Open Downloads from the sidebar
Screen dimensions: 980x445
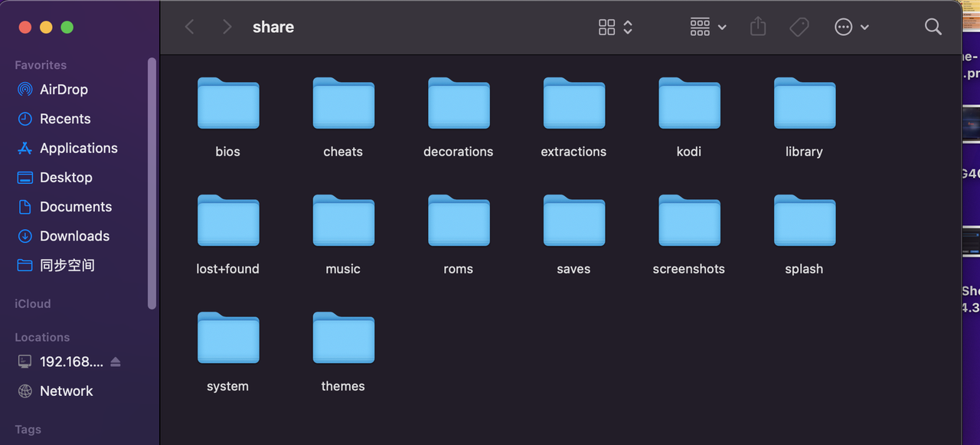(74, 236)
